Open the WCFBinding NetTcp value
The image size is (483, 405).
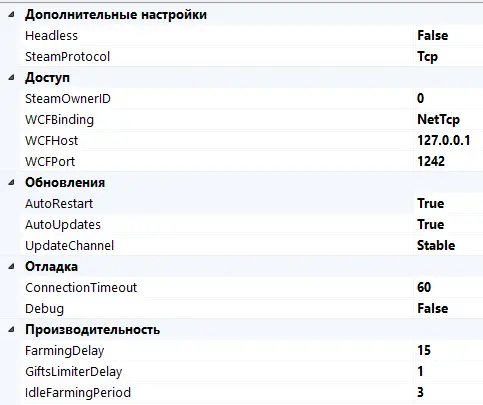(448, 119)
